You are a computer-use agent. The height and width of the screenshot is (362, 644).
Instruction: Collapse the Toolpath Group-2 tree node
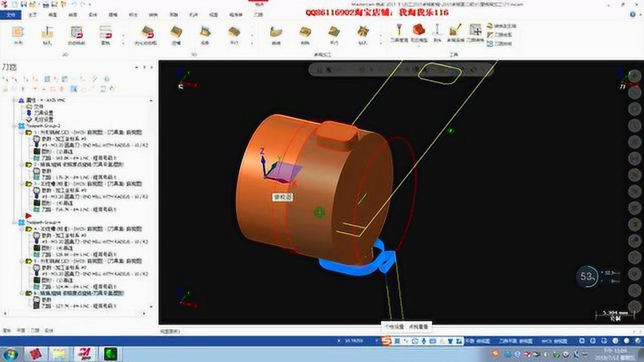[15, 126]
